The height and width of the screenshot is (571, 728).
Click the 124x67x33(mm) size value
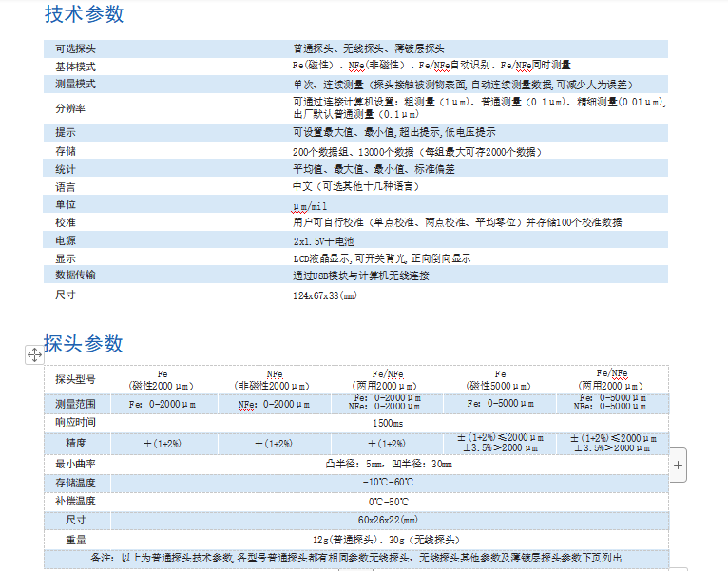(324, 295)
